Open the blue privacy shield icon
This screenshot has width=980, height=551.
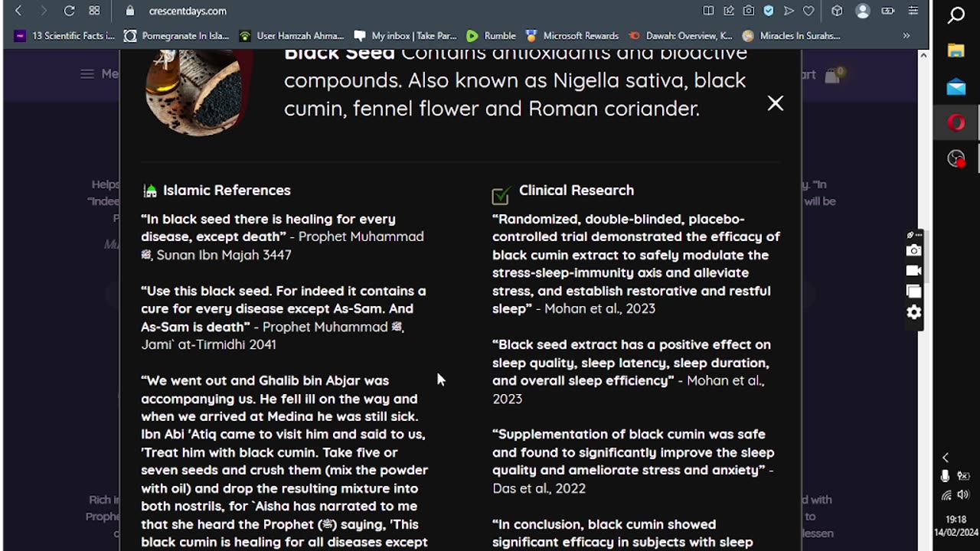(769, 11)
